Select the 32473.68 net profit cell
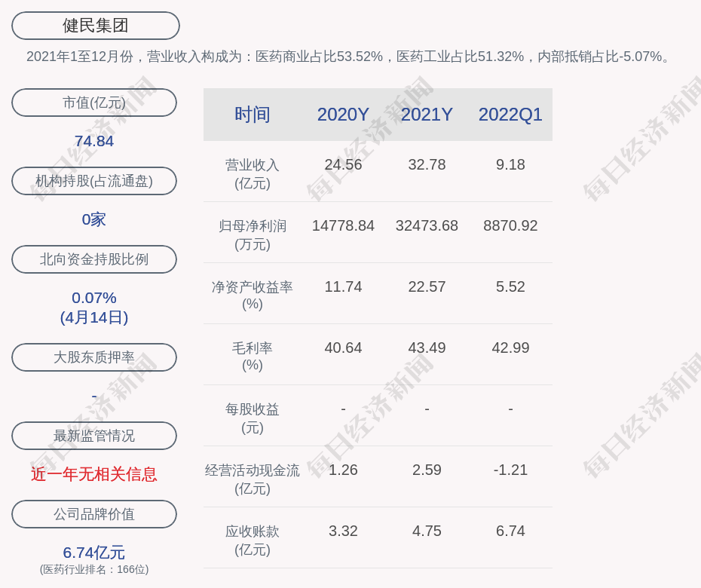The image size is (701, 588). pos(427,225)
